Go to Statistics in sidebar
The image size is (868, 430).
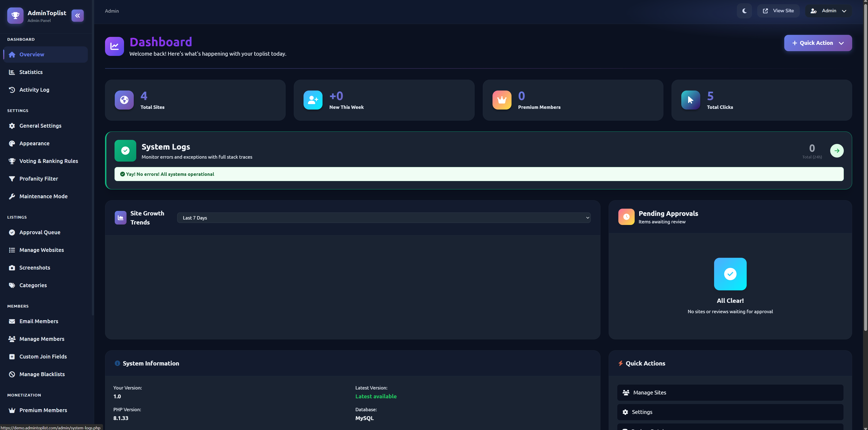[x=31, y=72]
